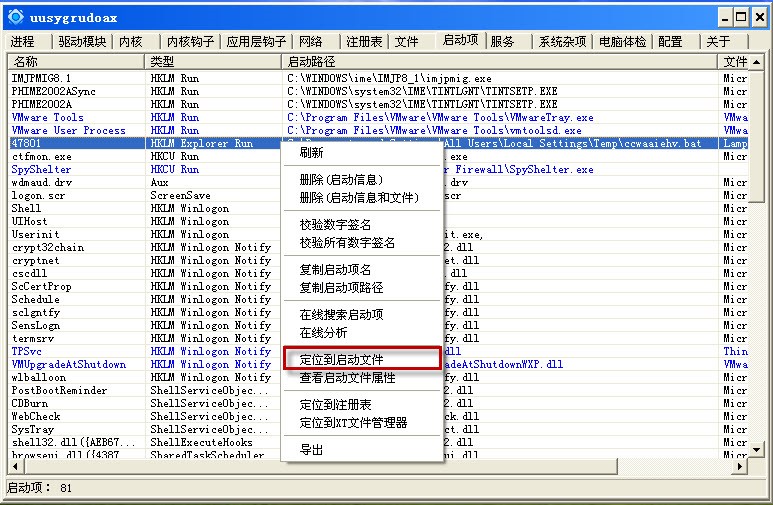This screenshot has width=773, height=505.
Task: Click the horizontal scrollbar right arrow
Action: pyautogui.click(x=740, y=466)
